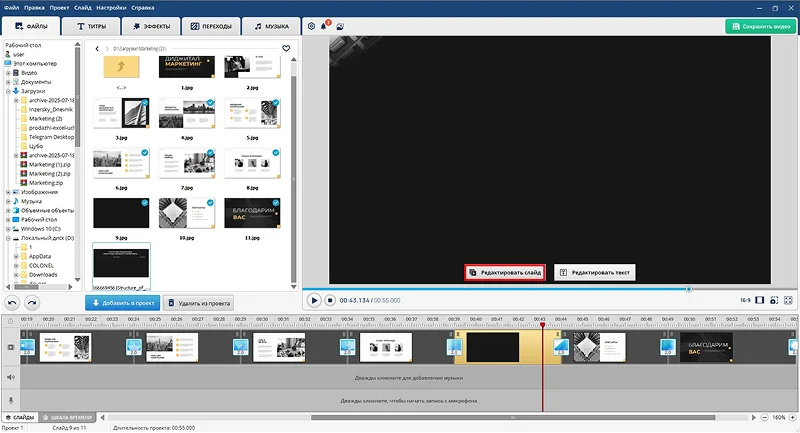
Task: Toggle the checkmark on 7.jpg thumbnail
Action: [210, 152]
